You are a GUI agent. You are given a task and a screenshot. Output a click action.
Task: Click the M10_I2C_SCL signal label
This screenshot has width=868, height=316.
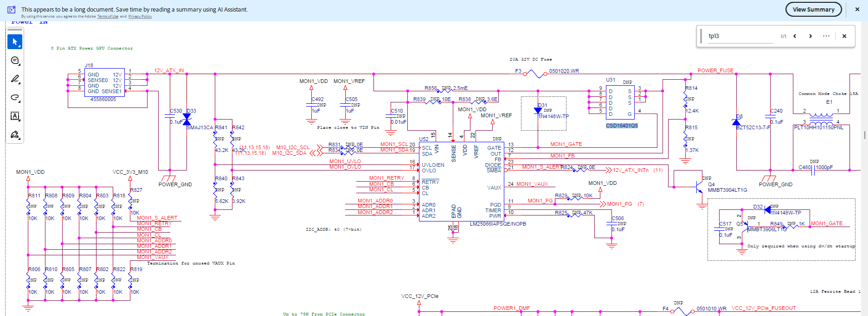[x=293, y=147]
